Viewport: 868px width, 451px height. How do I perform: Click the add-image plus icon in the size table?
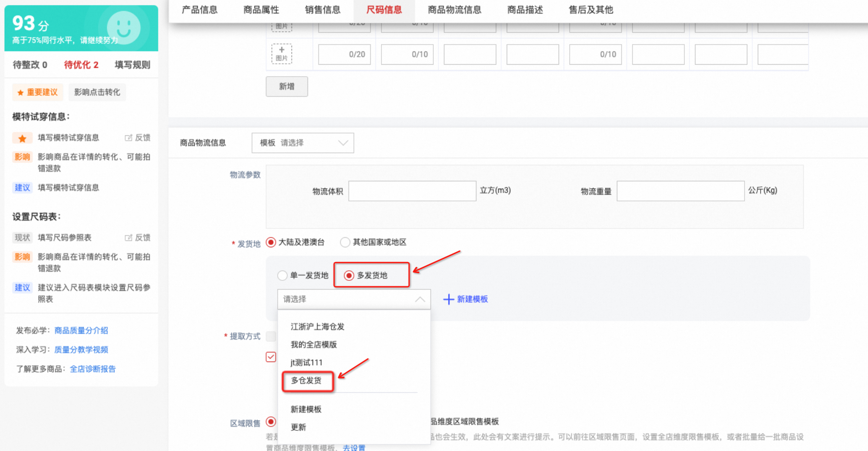pyautogui.click(x=282, y=54)
